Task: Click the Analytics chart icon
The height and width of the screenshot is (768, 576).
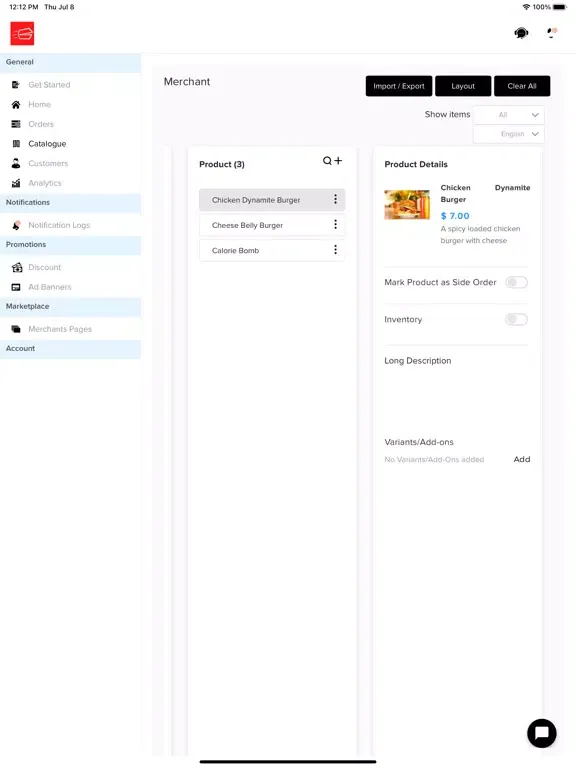Action: (16, 183)
